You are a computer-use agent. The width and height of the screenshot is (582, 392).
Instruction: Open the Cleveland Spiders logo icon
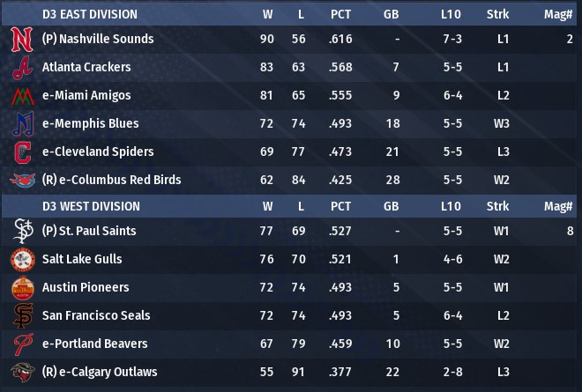tap(21, 152)
